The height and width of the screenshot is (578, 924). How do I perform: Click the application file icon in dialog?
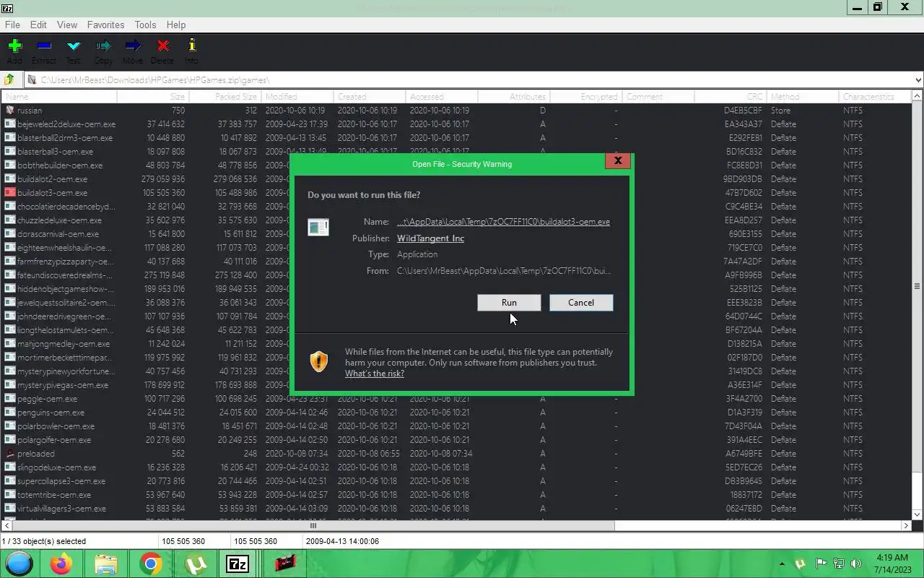318,227
